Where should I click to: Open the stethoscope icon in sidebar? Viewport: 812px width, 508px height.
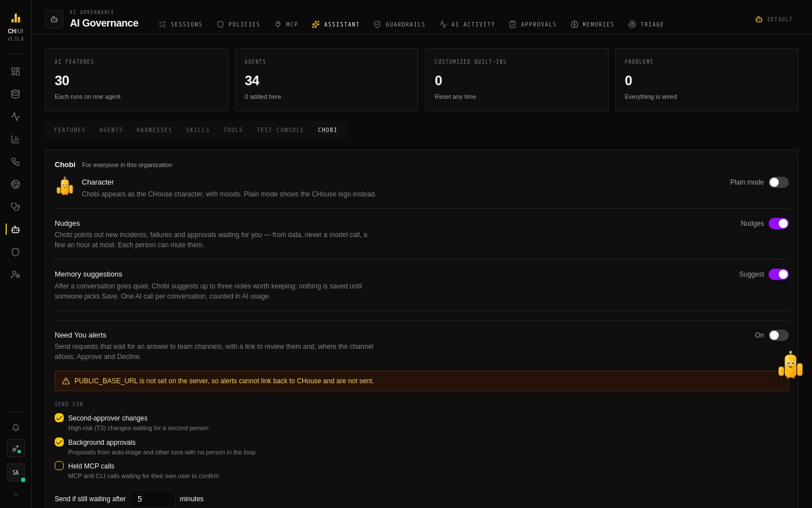[16, 207]
